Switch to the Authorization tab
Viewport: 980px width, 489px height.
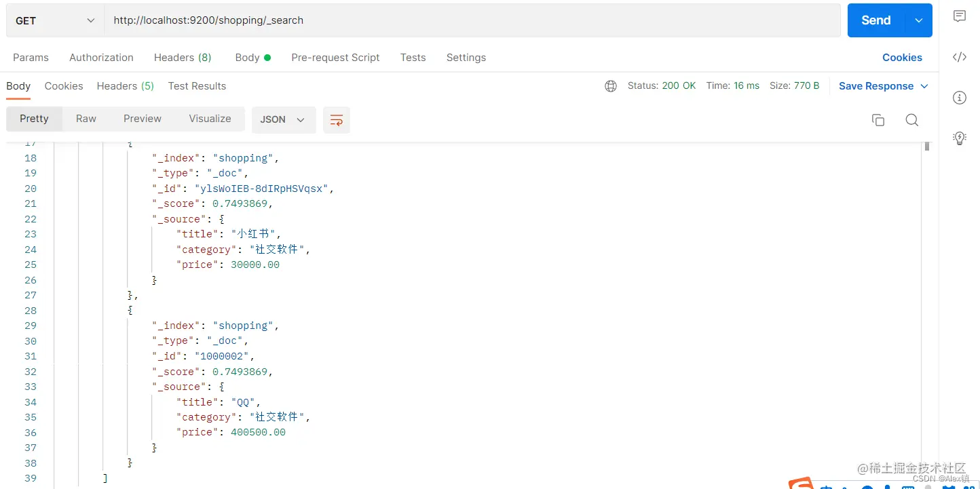(x=101, y=58)
